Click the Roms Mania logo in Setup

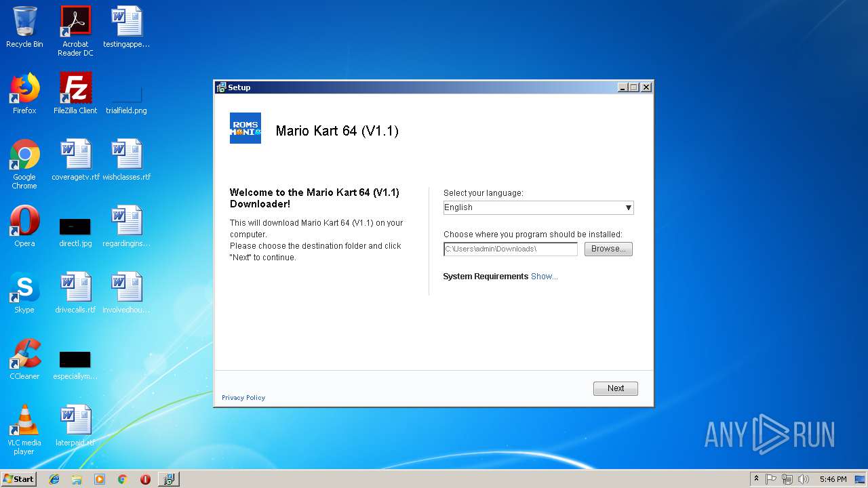pyautogui.click(x=245, y=128)
